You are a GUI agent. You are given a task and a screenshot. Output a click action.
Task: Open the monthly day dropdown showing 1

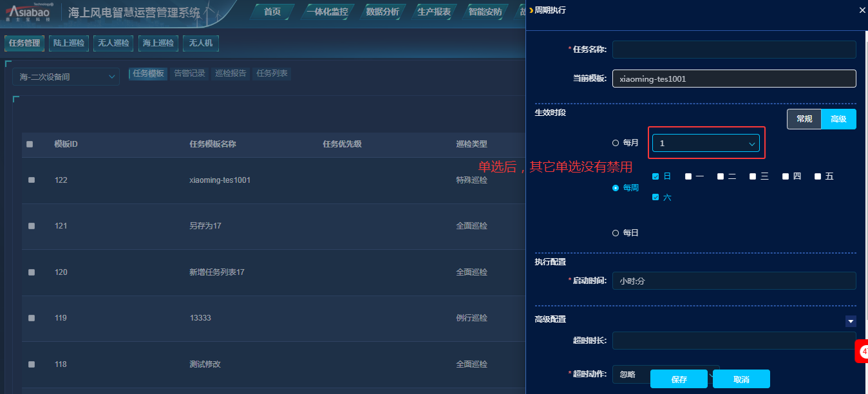[x=706, y=144]
